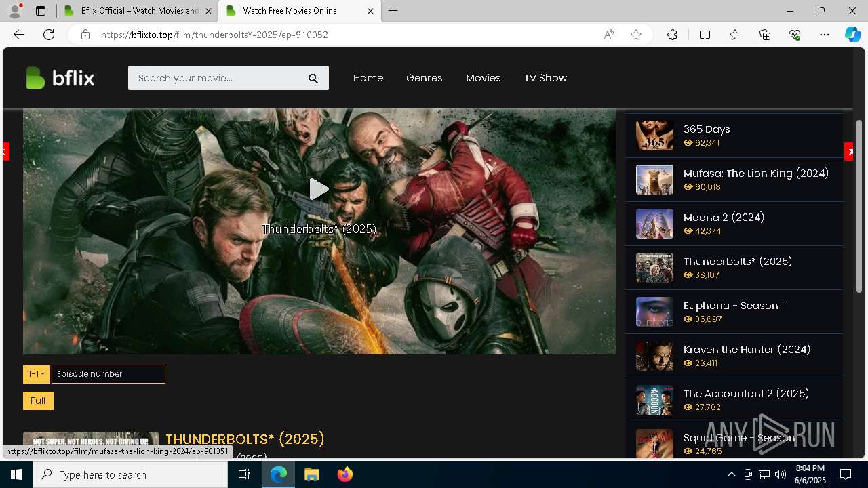Click the Moana 2 poster thumbnail
Image resolution: width=868 pixels, height=488 pixels.
coord(654,224)
